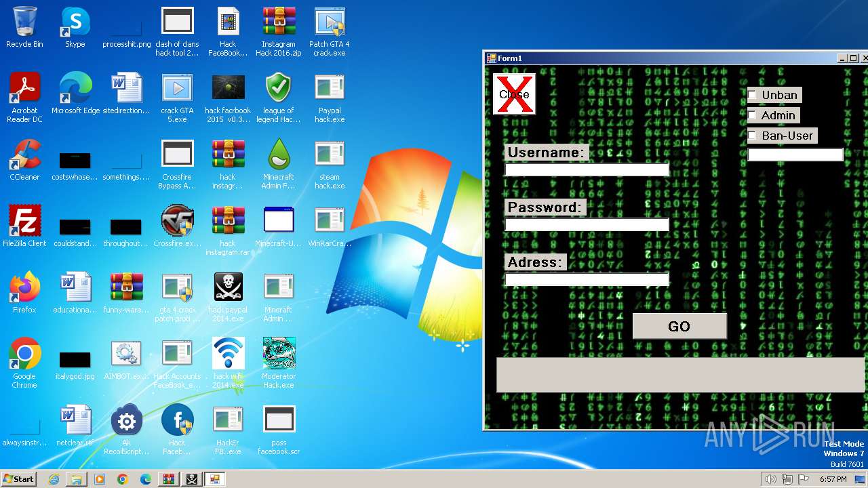Open the Windows Start menu
868x488 pixels.
[x=18, y=479]
